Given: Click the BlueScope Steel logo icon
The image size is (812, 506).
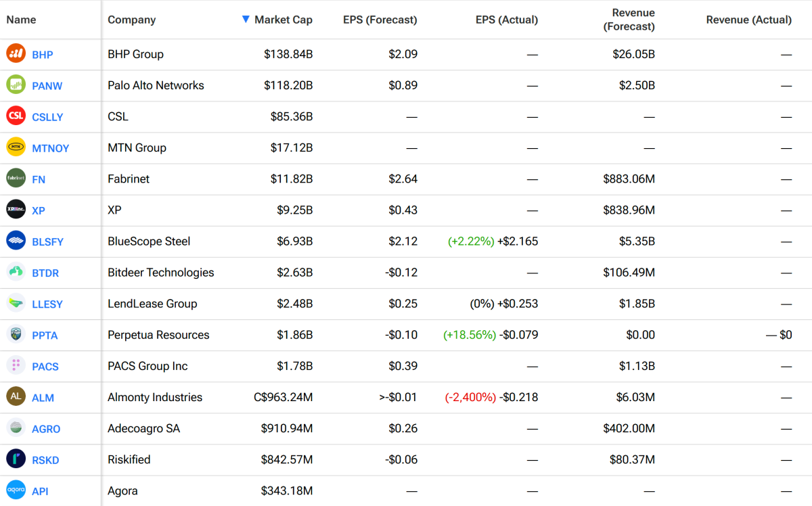Looking at the screenshot, I should click(16, 240).
